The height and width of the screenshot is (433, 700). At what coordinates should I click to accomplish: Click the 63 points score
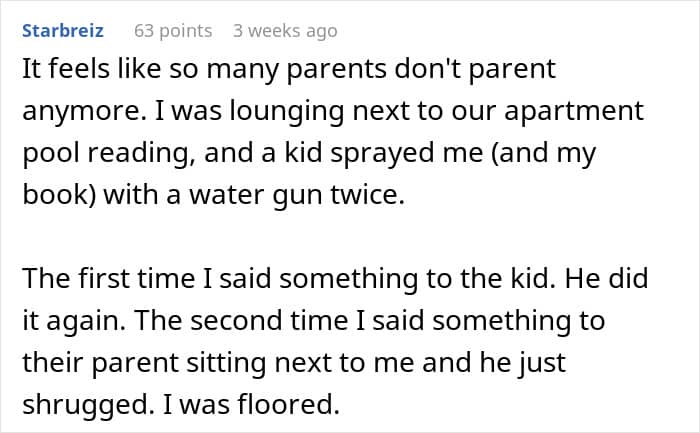[x=173, y=31]
